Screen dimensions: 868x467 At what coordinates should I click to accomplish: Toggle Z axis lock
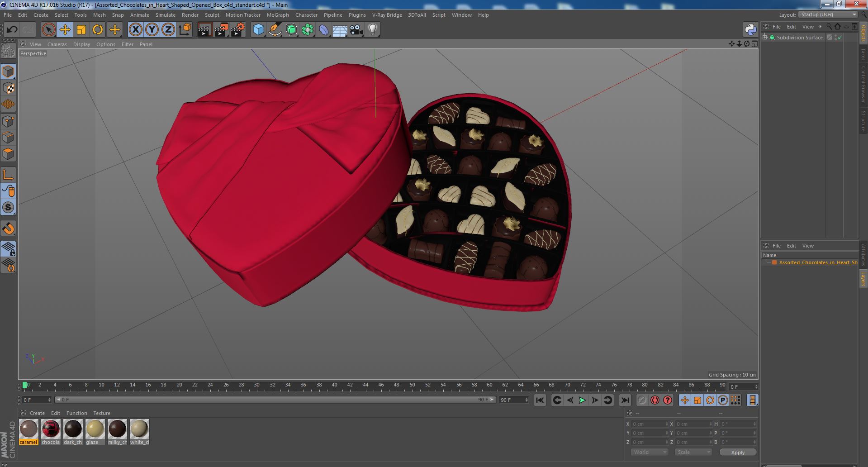click(168, 30)
